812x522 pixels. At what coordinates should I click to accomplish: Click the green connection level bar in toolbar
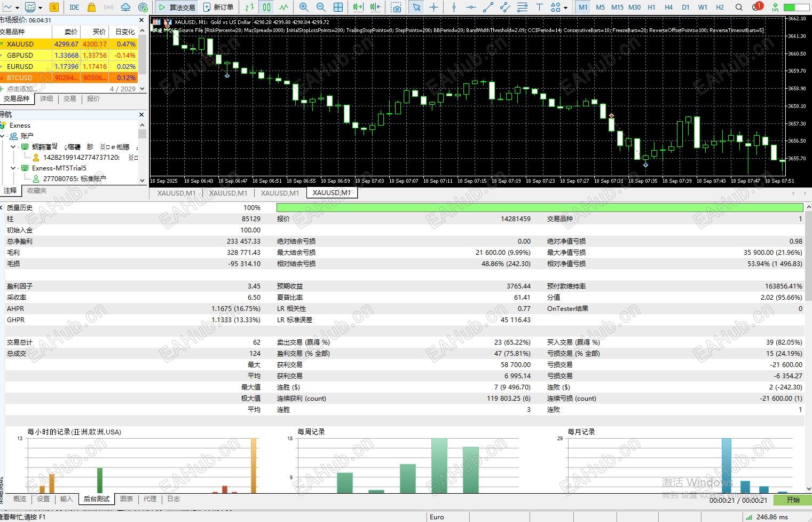[x=797, y=7]
